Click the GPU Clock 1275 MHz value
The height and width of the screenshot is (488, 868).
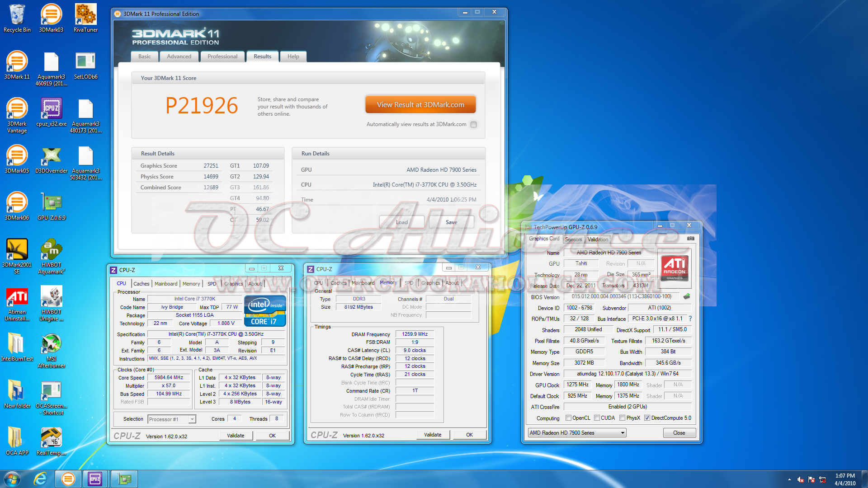578,385
